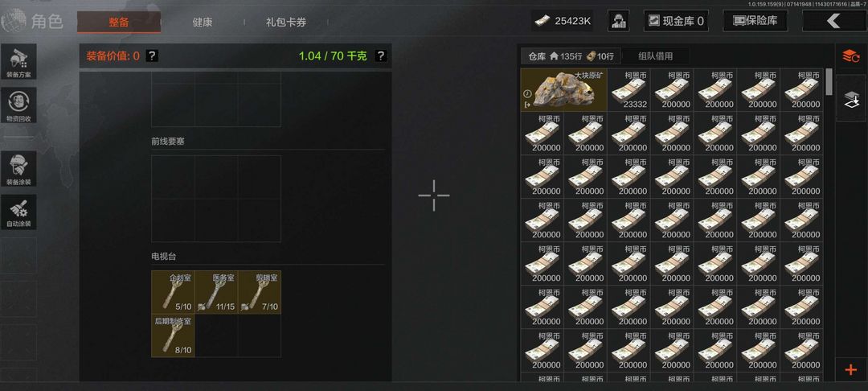The height and width of the screenshot is (391, 868).
Task: Open the 装备方案 loadout icon
Action: click(18, 61)
